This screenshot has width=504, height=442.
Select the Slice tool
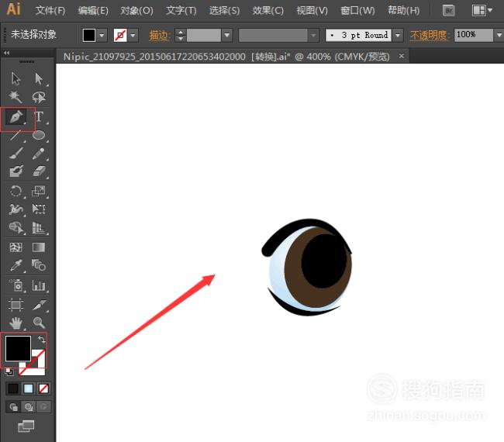tap(39, 305)
